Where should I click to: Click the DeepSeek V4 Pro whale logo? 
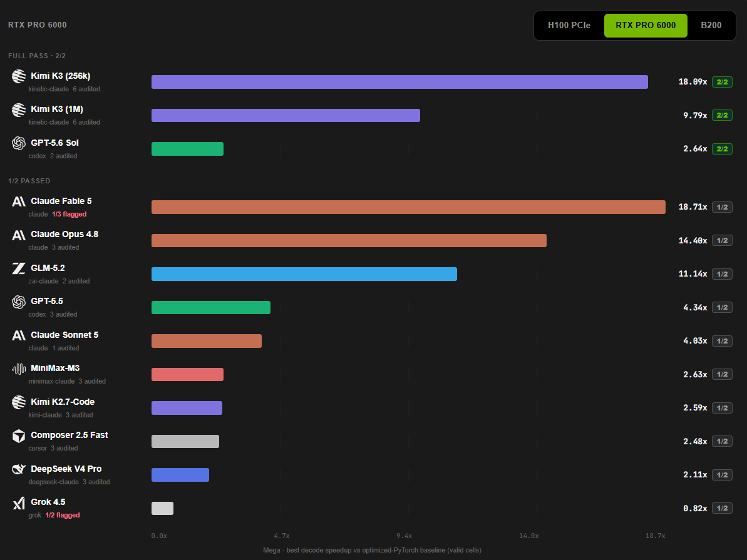19,469
